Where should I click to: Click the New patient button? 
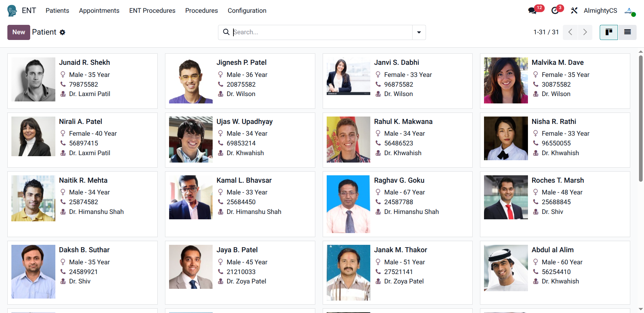pyautogui.click(x=19, y=32)
